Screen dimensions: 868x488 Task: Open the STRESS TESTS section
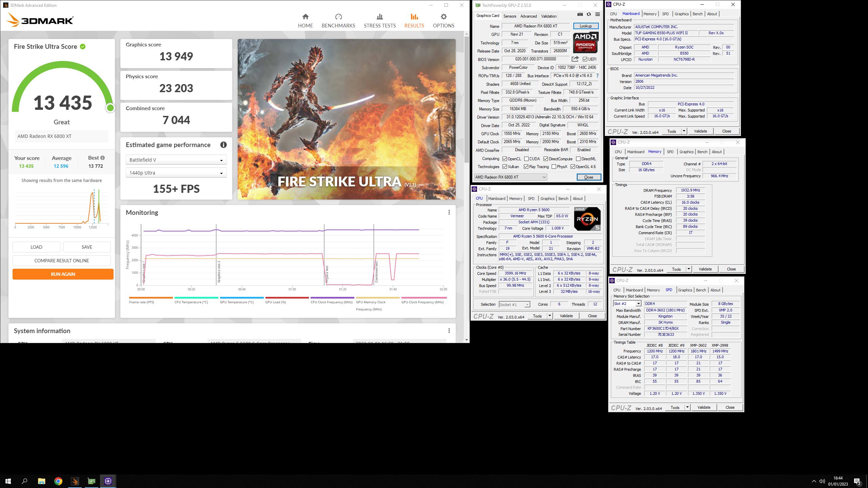click(379, 21)
